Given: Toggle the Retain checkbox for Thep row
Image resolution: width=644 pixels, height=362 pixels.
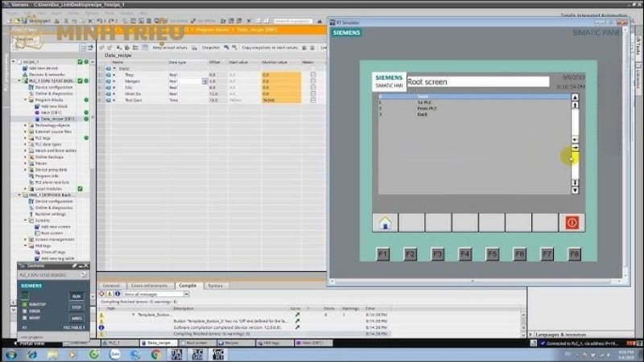Looking at the screenshot, I should [313, 75].
